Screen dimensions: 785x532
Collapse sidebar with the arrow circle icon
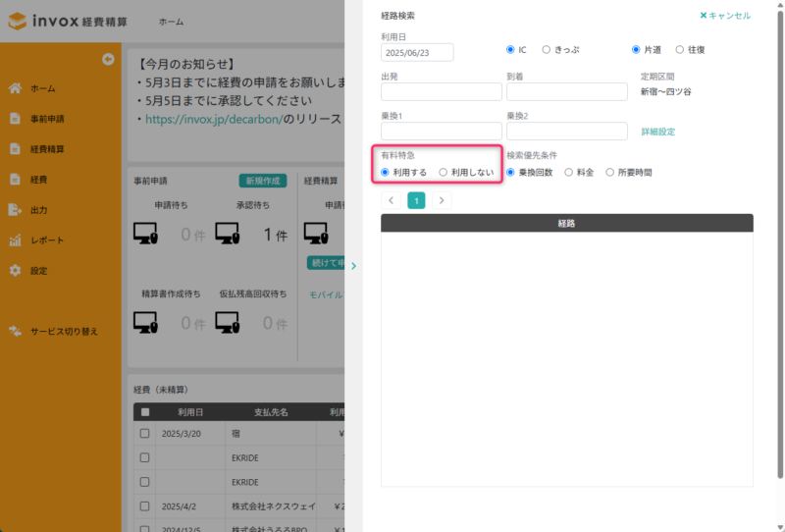point(108,59)
